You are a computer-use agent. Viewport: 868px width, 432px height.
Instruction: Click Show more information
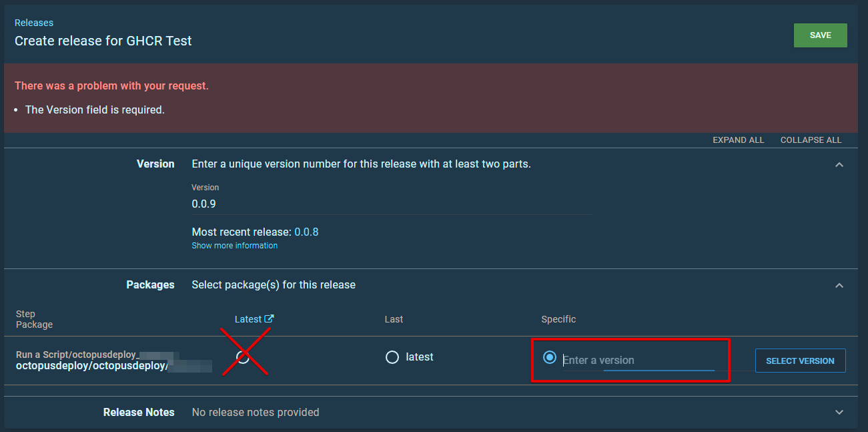(x=234, y=245)
